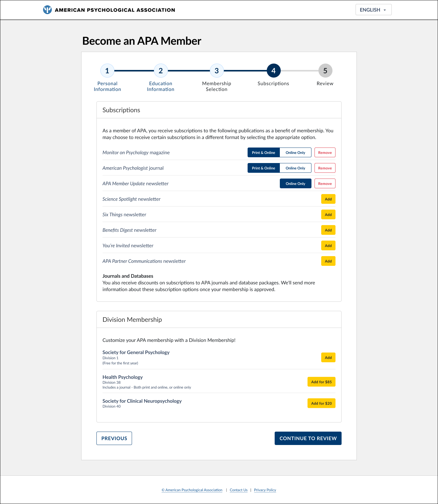The width and height of the screenshot is (438, 504).
Task: Add Society for General Psychology division
Action: pos(328,358)
